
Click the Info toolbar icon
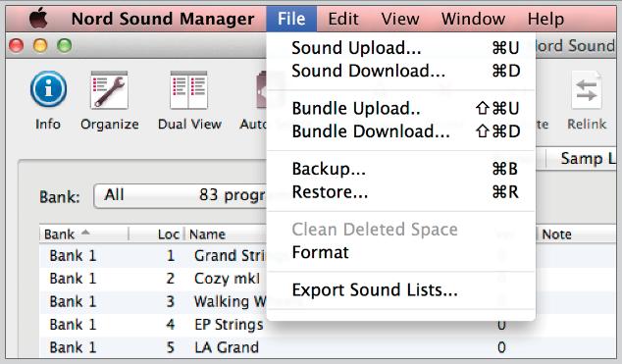coord(48,89)
